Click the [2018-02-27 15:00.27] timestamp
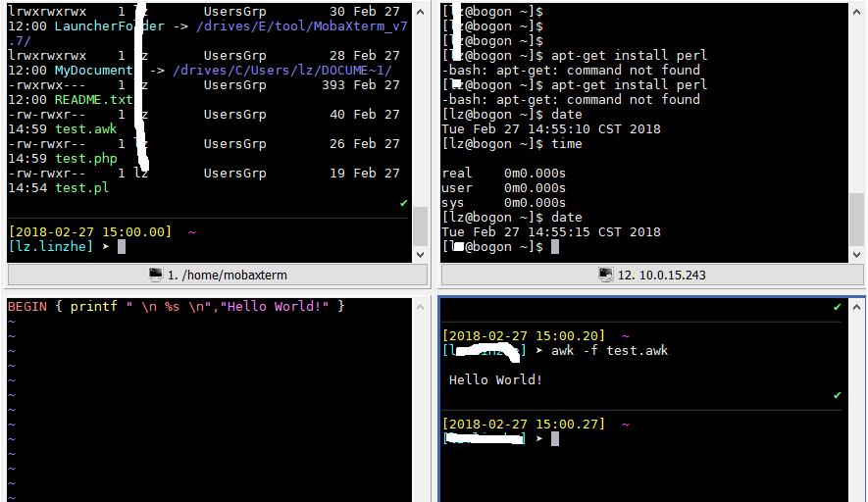This screenshot has height=502, width=868. (524, 424)
